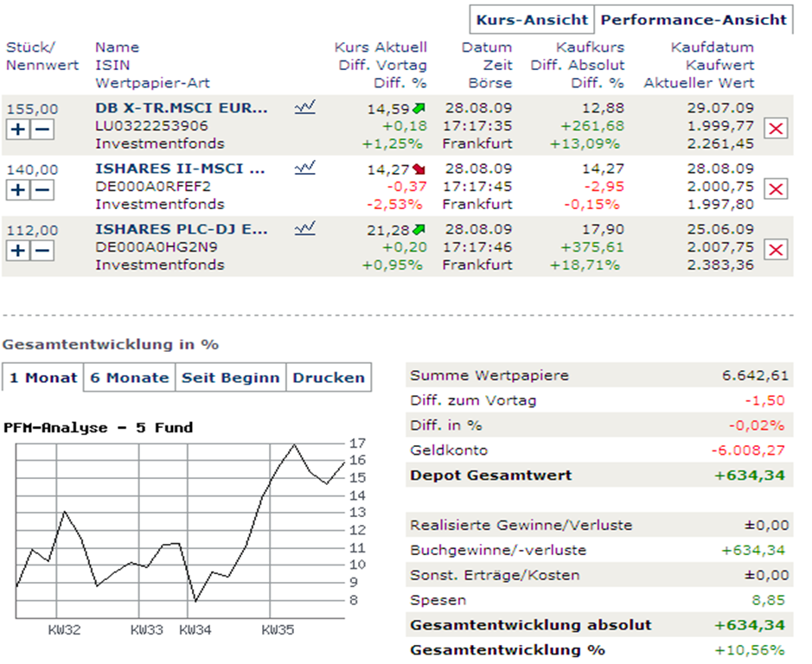
Task: Open chart icon for ISHARES PLC-DJ fund
Action: click(x=304, y=229)
